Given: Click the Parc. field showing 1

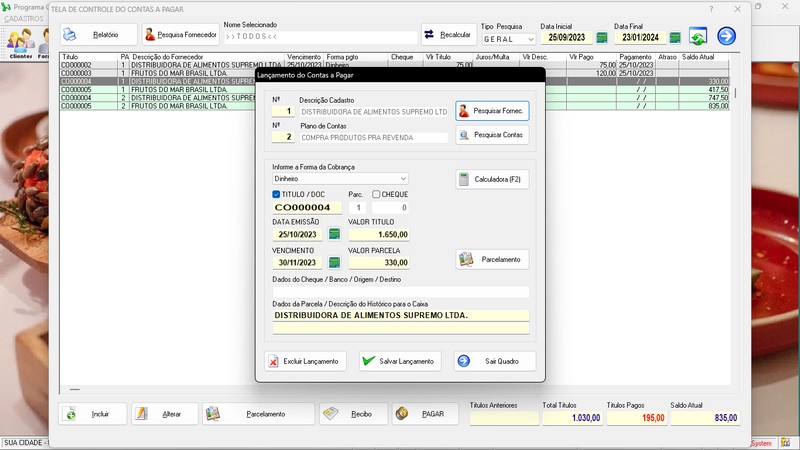Looking at the screenshot, I should coord(358,208).
